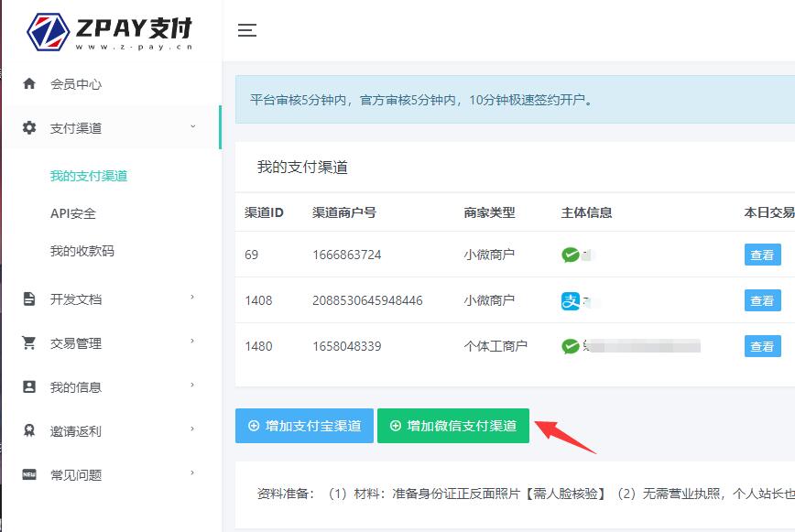Click the ZPAY logo
Image resolution: width=795 pixels, height=532 pixels.
(x=110, y=31)
